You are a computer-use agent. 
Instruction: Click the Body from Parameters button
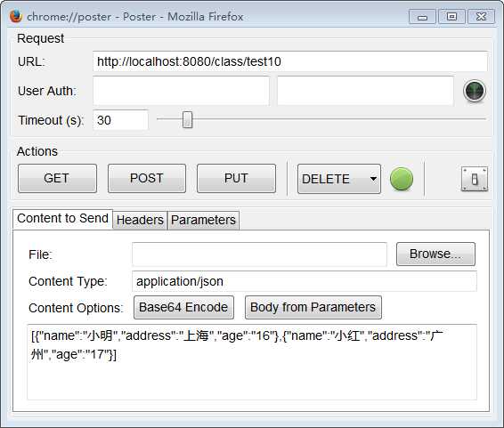tap(313, 308)
